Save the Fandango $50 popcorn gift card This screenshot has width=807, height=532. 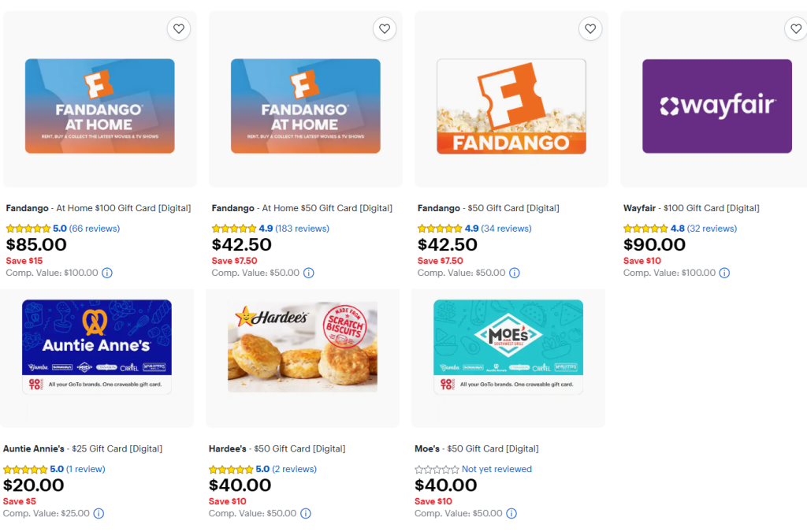590,29
